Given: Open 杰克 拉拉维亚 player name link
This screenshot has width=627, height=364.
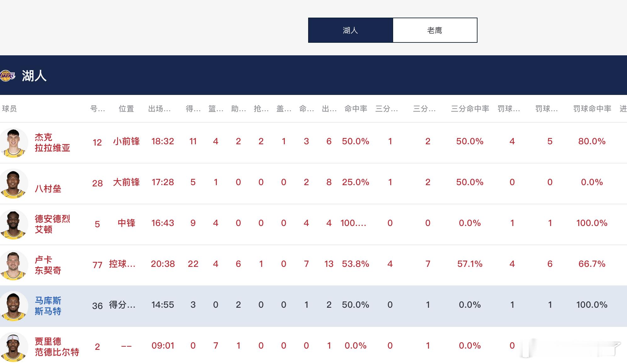Looking at the screenshot, I should 52,142.
